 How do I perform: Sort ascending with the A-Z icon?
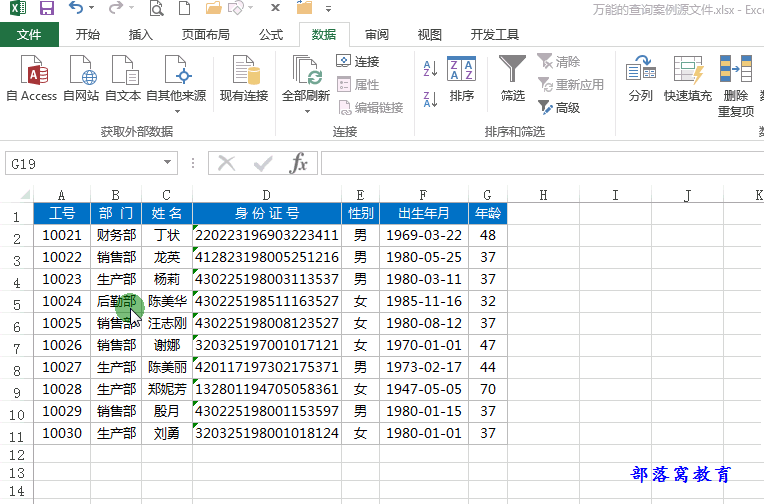pos(430,69)
